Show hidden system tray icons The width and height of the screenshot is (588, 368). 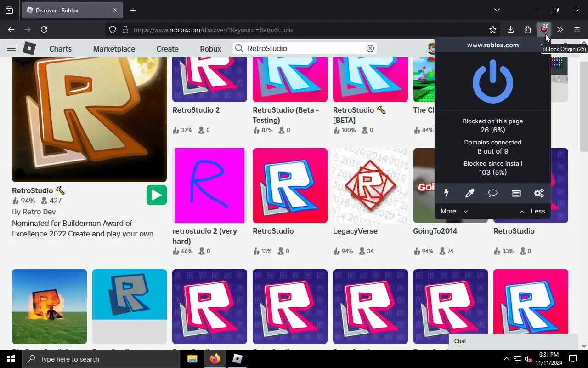click(507, 359)
